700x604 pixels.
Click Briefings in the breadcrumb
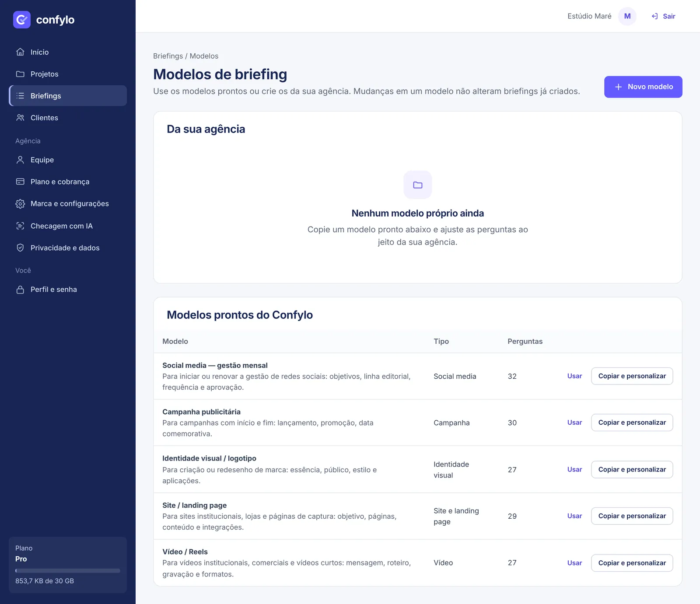coord(168,56)
